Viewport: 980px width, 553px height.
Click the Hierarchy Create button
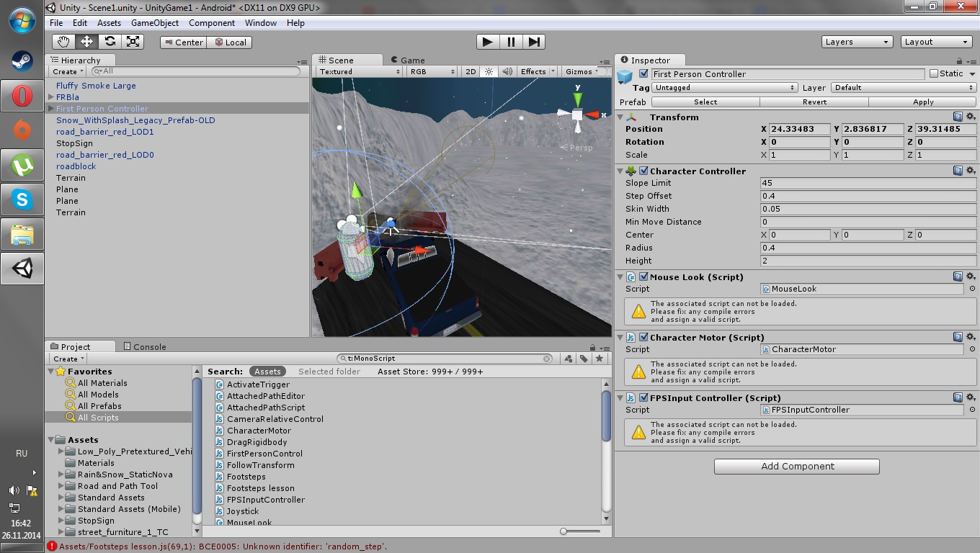[68, 71]
